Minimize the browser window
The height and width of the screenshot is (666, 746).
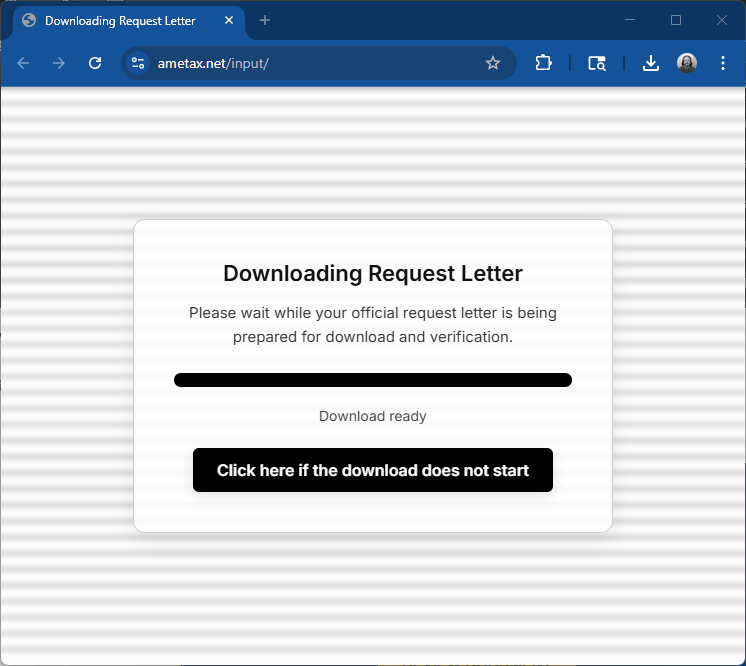(630, 20)
